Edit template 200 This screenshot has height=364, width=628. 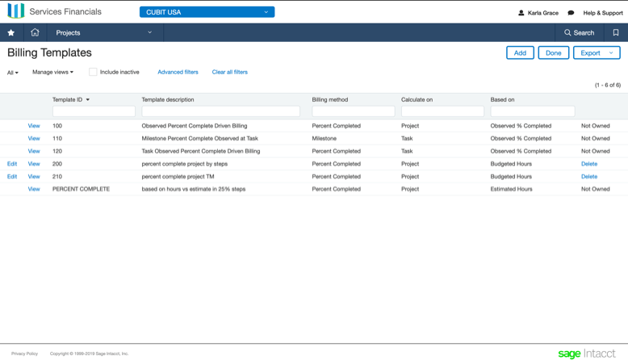tap(12, 164)
